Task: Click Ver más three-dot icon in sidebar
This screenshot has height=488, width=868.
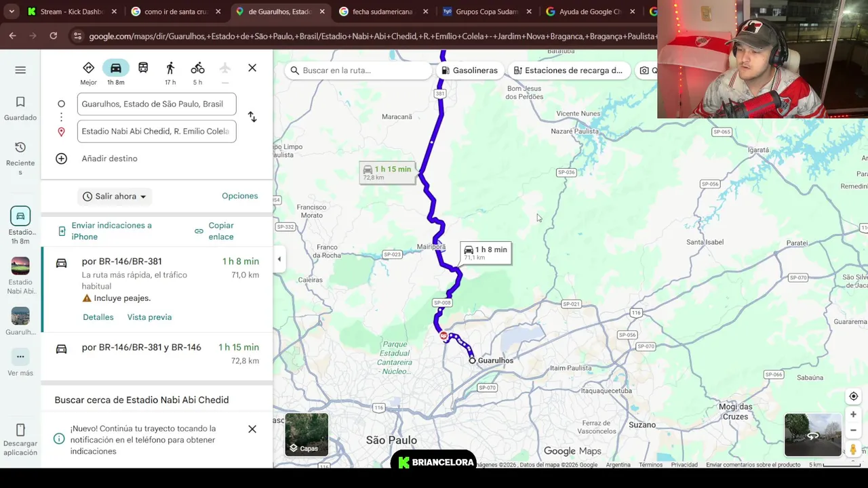Action: click(20, 357)
